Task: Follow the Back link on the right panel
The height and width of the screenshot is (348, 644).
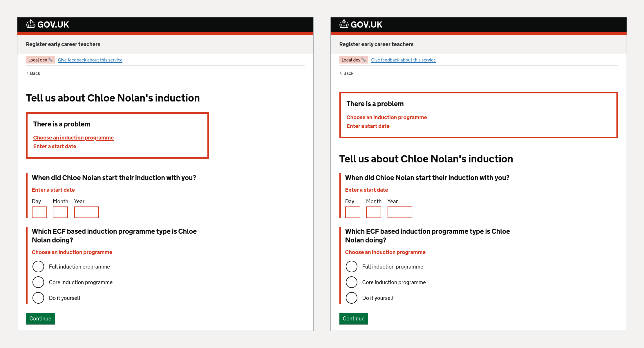Action: (348, 73)
